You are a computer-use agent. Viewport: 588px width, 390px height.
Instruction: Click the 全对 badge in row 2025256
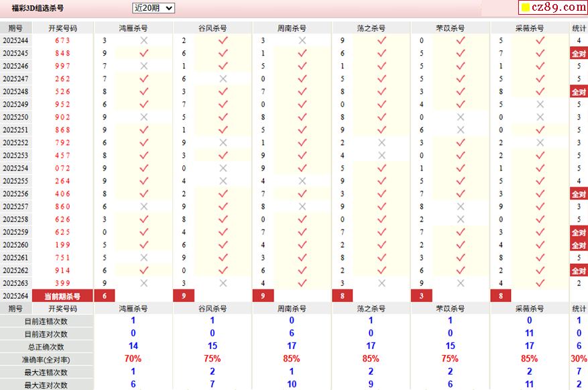pos(579,194)
